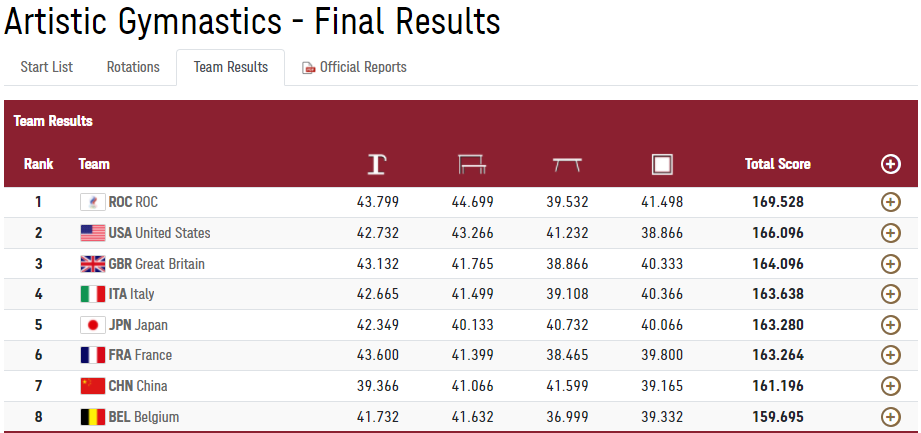The width and height of the screenshot is (921, 433).
Task: Click the floor exercise apparatus icon
Action: coord(661,164)
